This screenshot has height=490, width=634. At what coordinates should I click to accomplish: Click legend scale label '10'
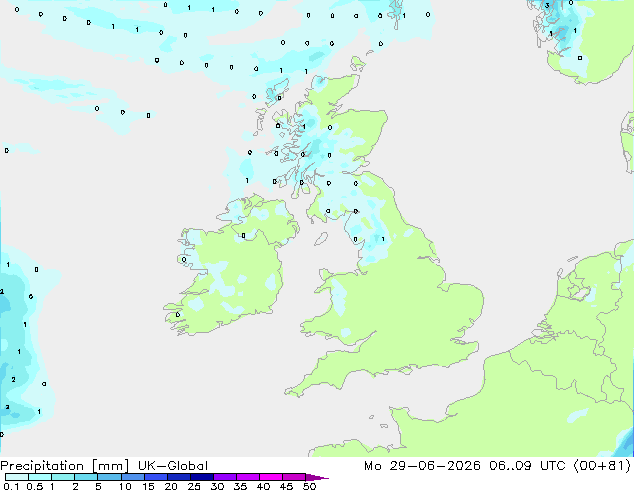pos(125,486)
